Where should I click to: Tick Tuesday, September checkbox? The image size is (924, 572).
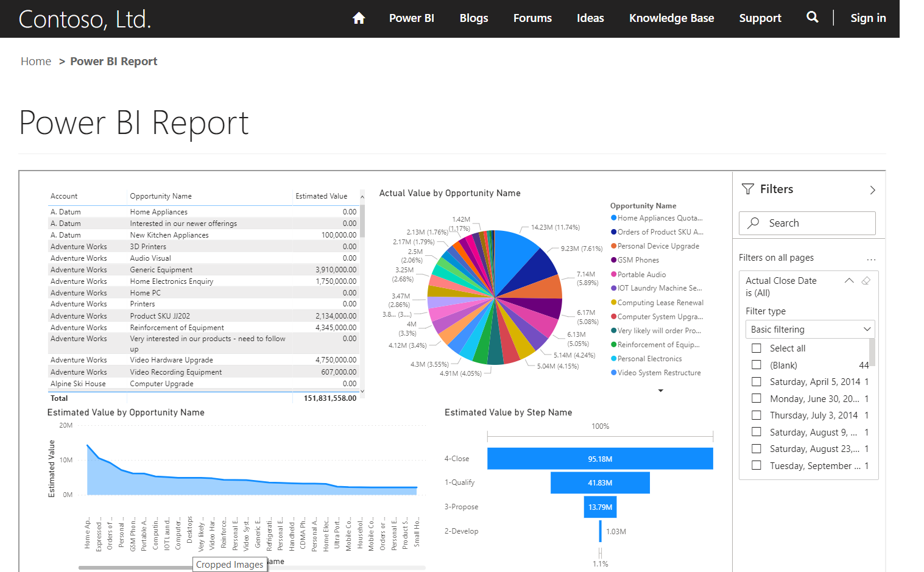[x=756, y=465]
